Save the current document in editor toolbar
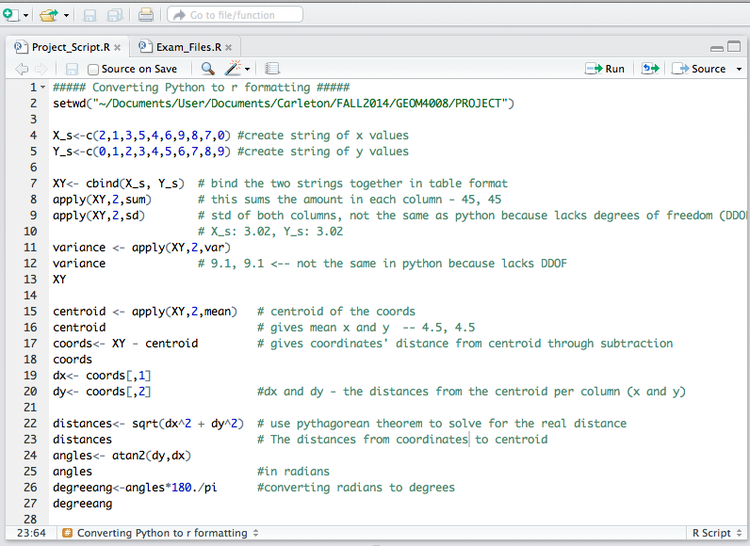The width and height of the screenshot is (750, 546). [x=72, y=69]
